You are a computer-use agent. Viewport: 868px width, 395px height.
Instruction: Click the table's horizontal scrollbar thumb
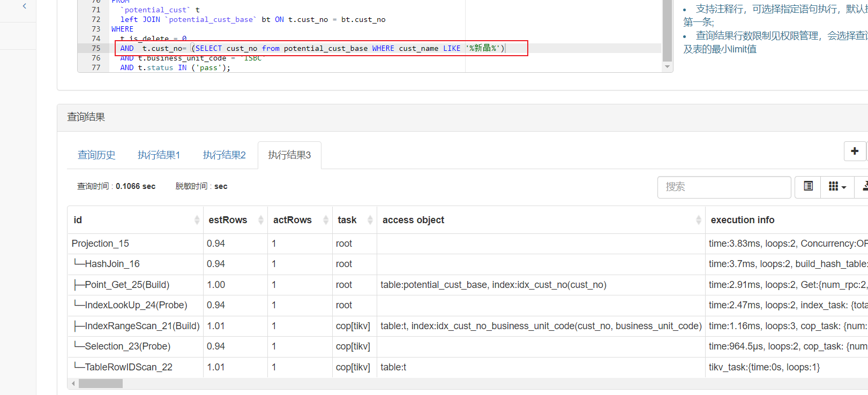point(100,384)
